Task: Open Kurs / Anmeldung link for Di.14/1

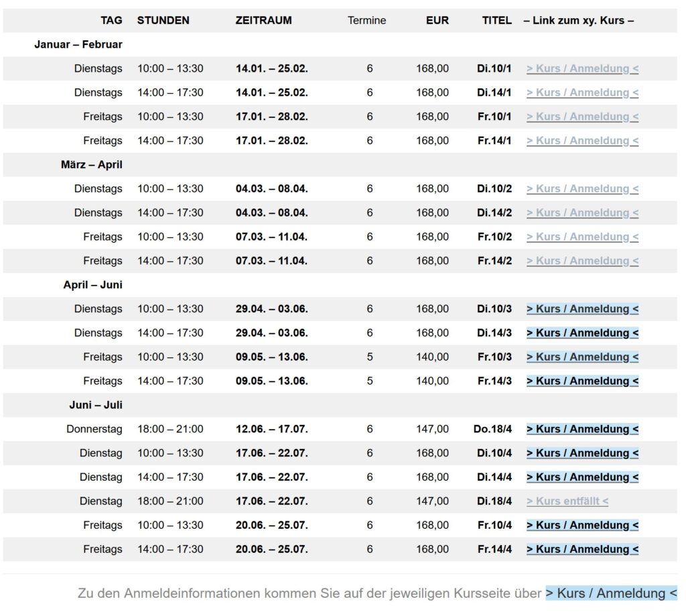Action: tap(582, 93)
